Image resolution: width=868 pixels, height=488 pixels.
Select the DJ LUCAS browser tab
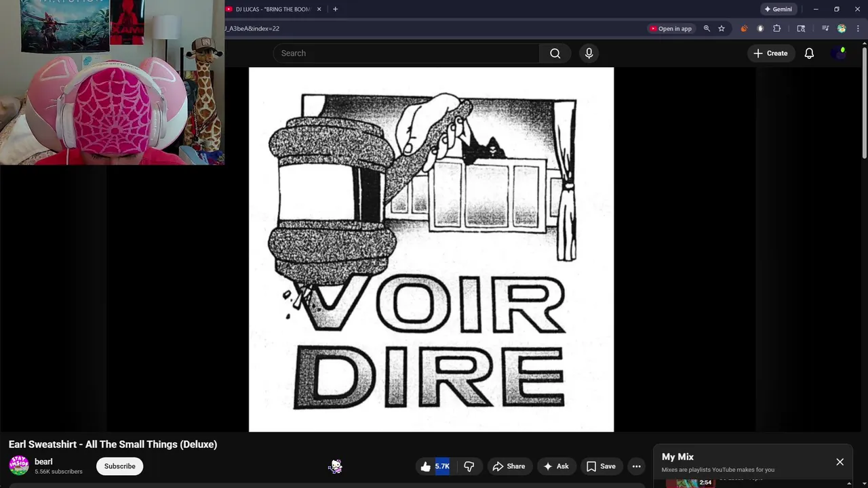pyautogui.click(x=273, y=9)
